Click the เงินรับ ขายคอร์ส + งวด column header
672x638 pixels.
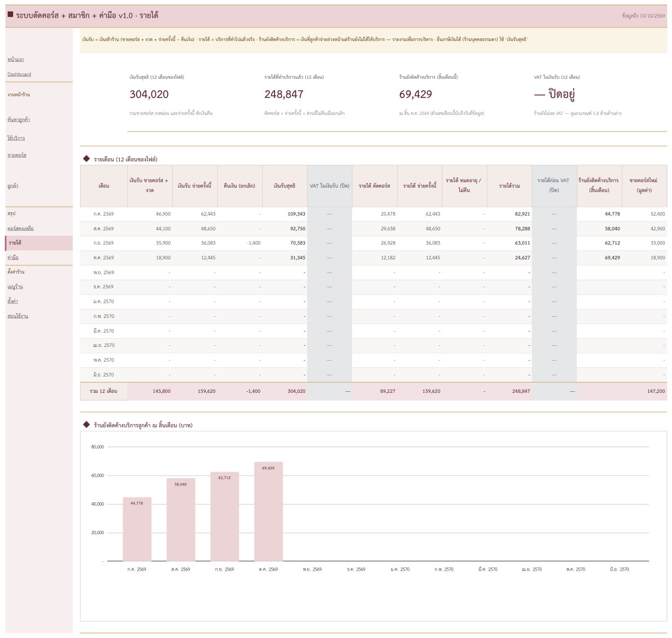[150, 186]
